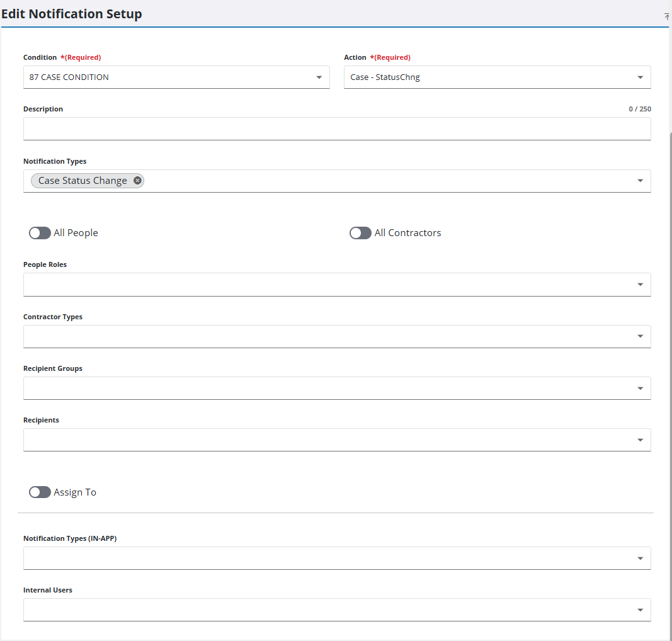The height and width of the screenshot is (641, 672).
Task: Expand the Notification Types dropdown arrow
Action: point(640,181)
